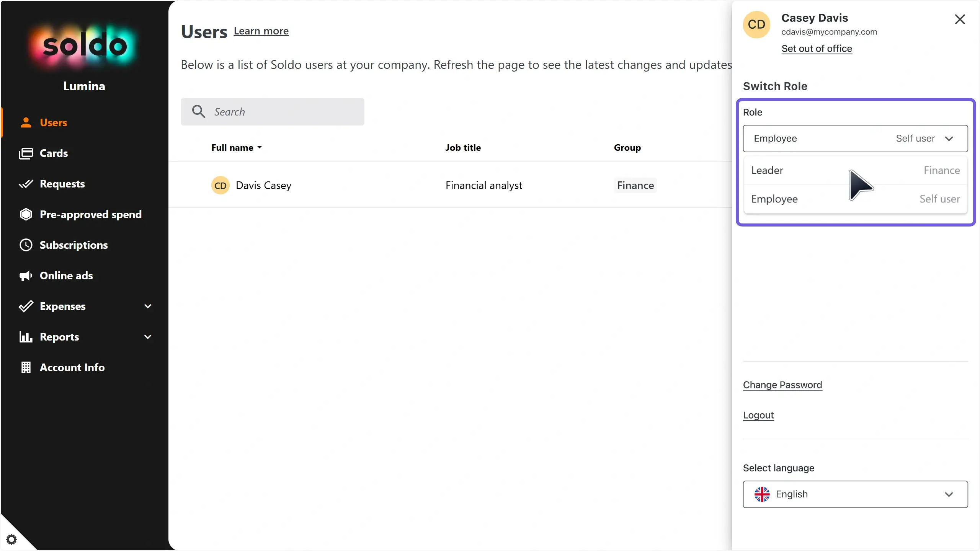
Task: Click the Finance group tag
Action: pyautogui.click(x=635, y=186)
